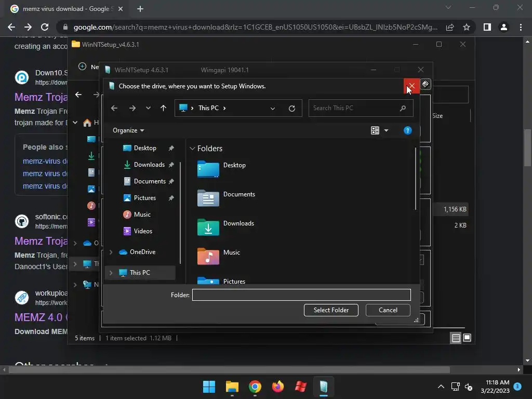Change the folder view layout

pos(375,130)
